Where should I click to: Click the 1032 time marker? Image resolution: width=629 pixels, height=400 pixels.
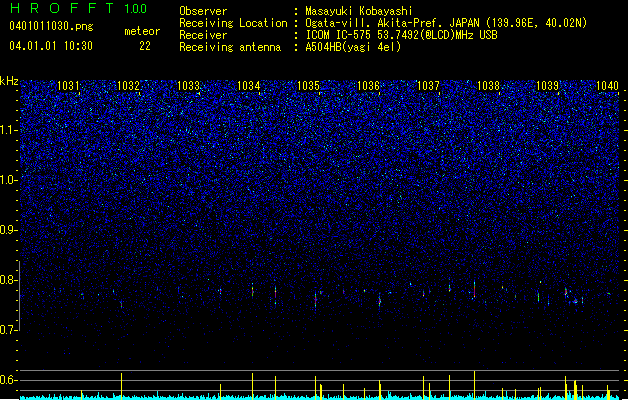[x=128, y=85]
